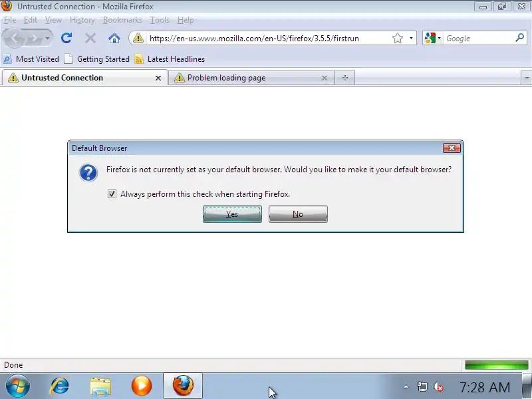Bookmark this page with the star icon
The width and height of the screenshot is (532, 399).
click(x=397, y=38)
